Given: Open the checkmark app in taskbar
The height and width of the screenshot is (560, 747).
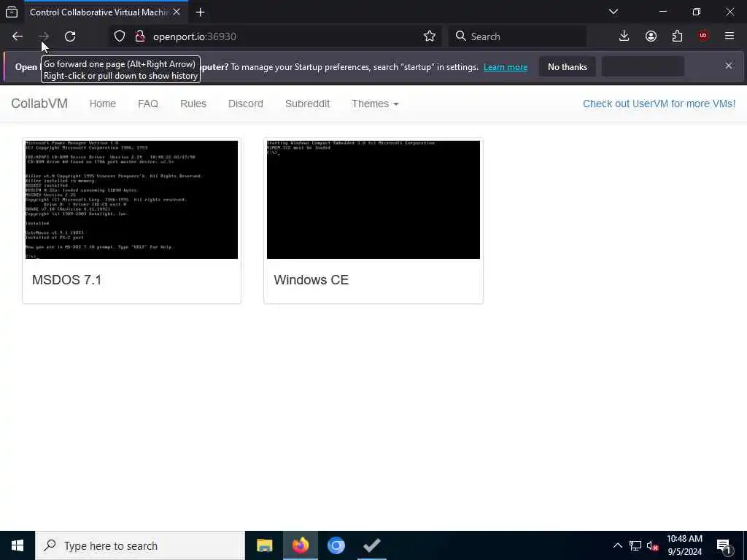Looking at the screenshot, I should [x=371, y=545].
